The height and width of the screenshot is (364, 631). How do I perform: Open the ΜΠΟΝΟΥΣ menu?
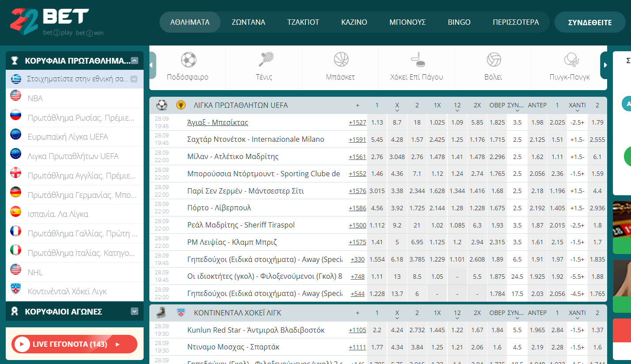(x=407, y=22)
